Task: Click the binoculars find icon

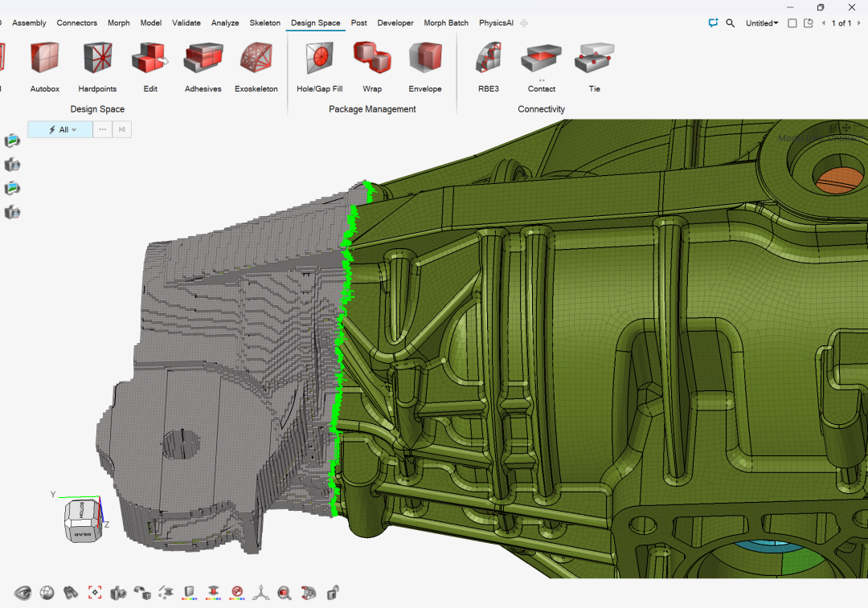Action: tap(71, 593)
